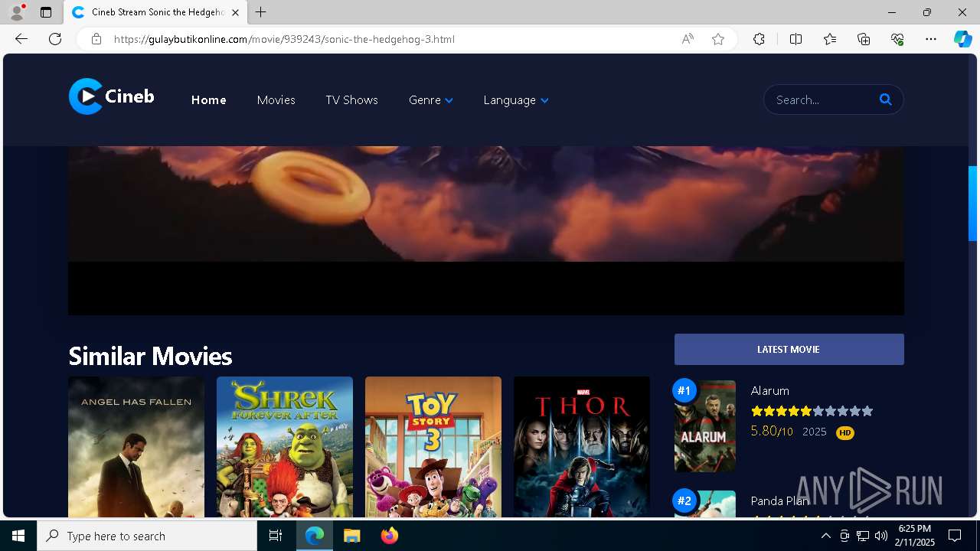
Task: Add this page to favorites
Action: [718, 39]
